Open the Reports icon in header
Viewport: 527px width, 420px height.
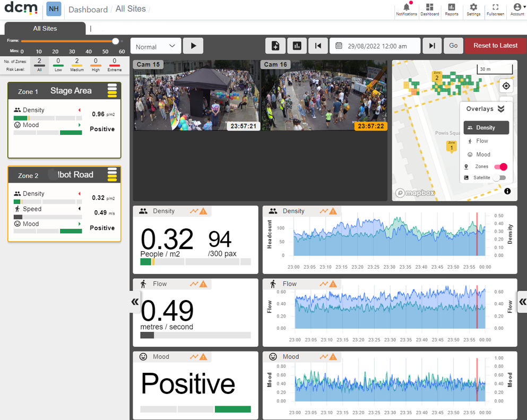point(452,10)
